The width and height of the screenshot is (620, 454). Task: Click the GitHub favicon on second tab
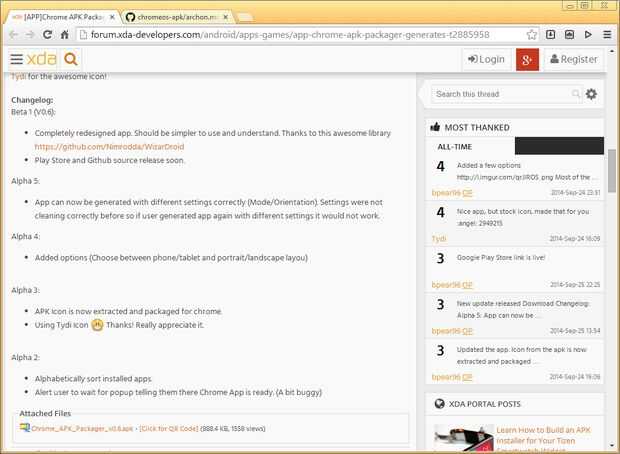(x=130, y=17)
